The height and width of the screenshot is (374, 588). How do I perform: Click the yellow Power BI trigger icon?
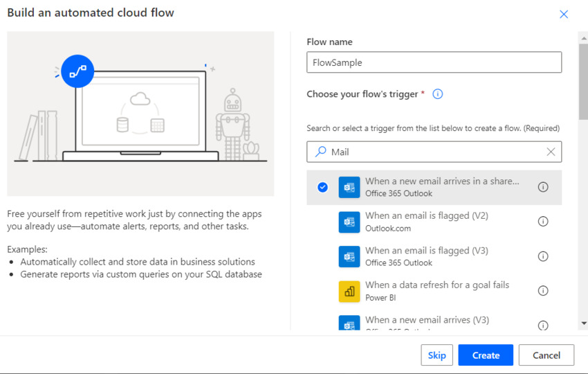point(349,291)
